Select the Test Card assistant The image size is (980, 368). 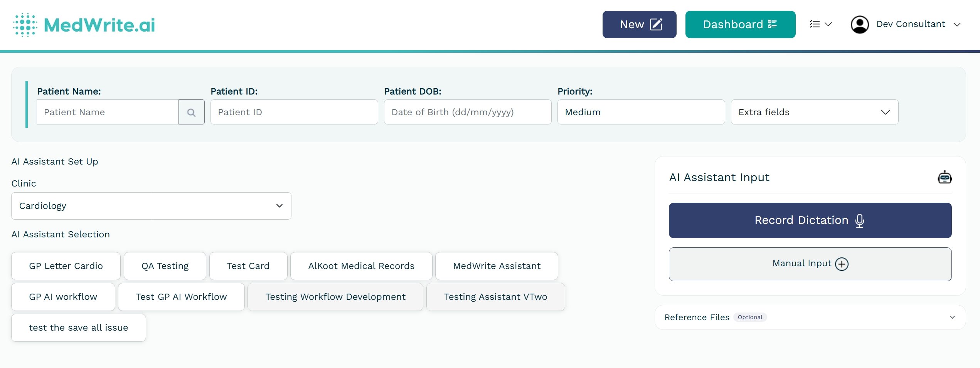[248, 266]
